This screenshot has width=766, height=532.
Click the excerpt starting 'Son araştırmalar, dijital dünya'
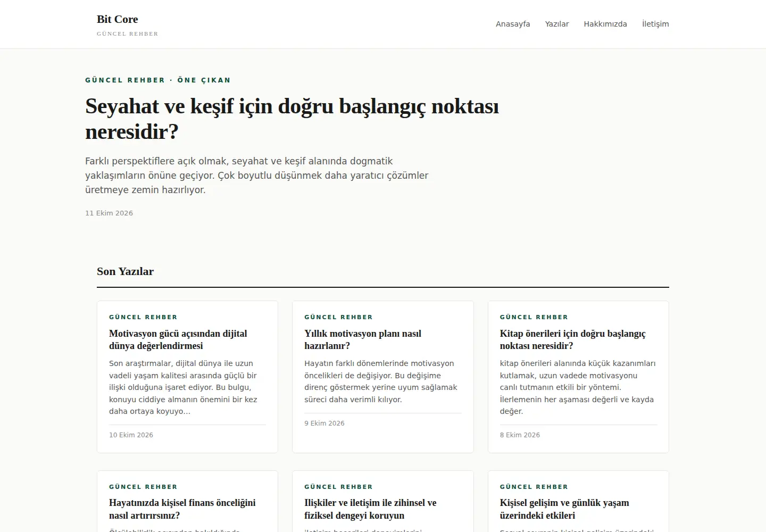tap(183, 387)
